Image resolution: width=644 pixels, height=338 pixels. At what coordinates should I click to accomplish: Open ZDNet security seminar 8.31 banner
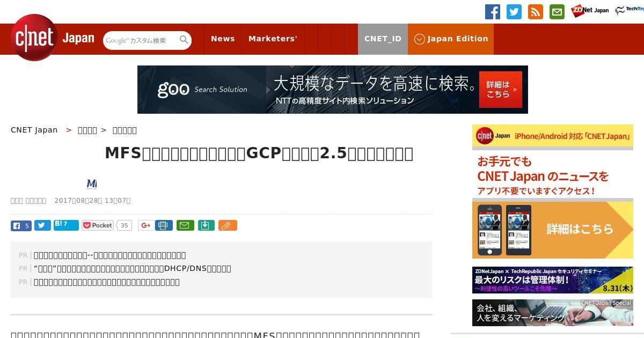553,280
